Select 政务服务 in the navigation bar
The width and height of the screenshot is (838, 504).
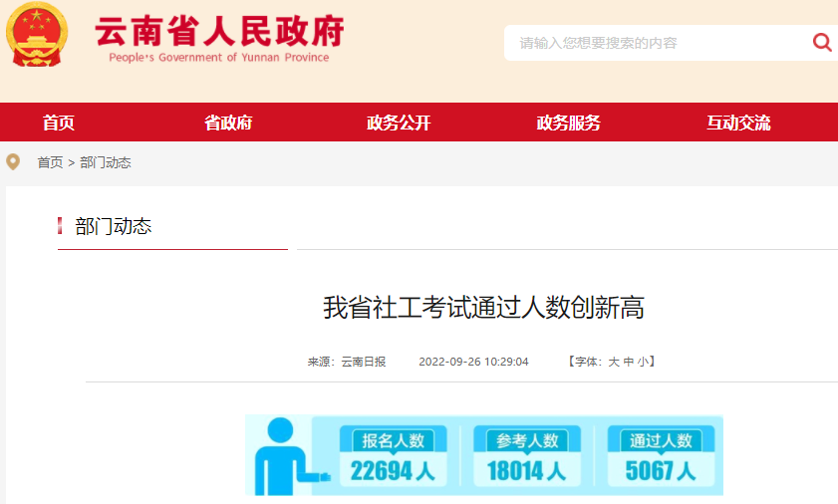(569, 123)
